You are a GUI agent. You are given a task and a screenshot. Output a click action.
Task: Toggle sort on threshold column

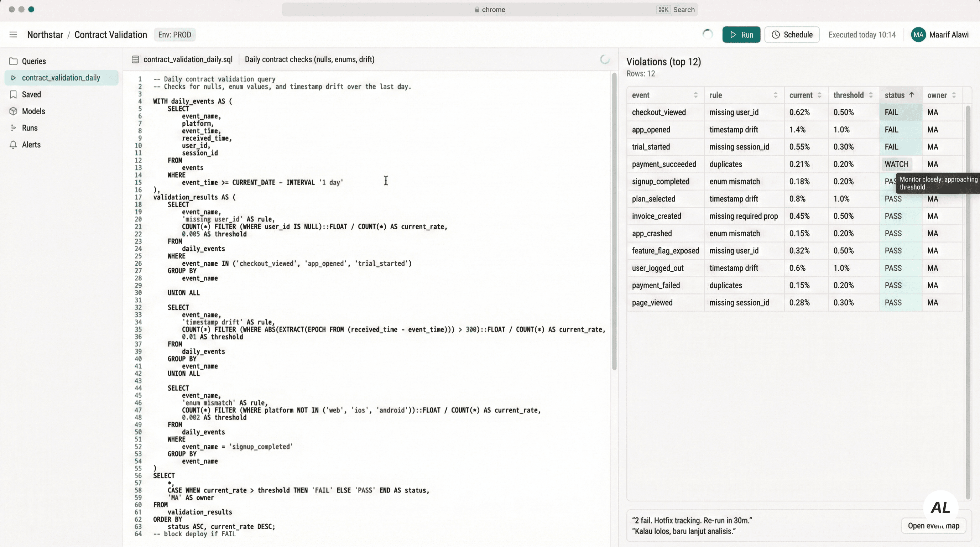pos(870,95)
